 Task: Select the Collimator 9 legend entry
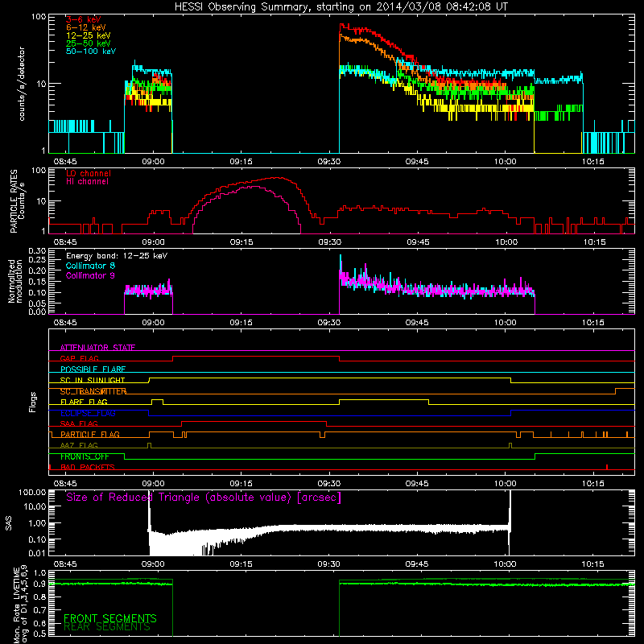[x=90, y=275]
